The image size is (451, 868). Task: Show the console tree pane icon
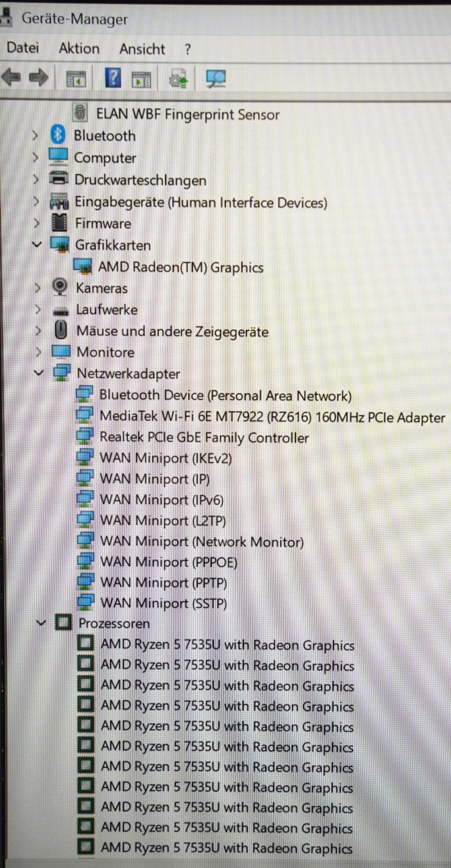point(76,79)
